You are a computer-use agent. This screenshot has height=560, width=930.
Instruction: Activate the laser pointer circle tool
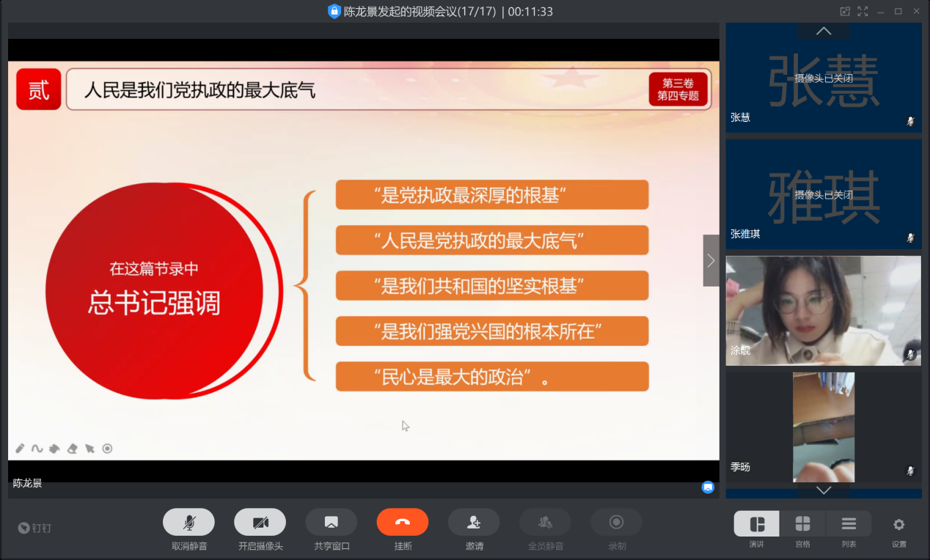(107, 449)
